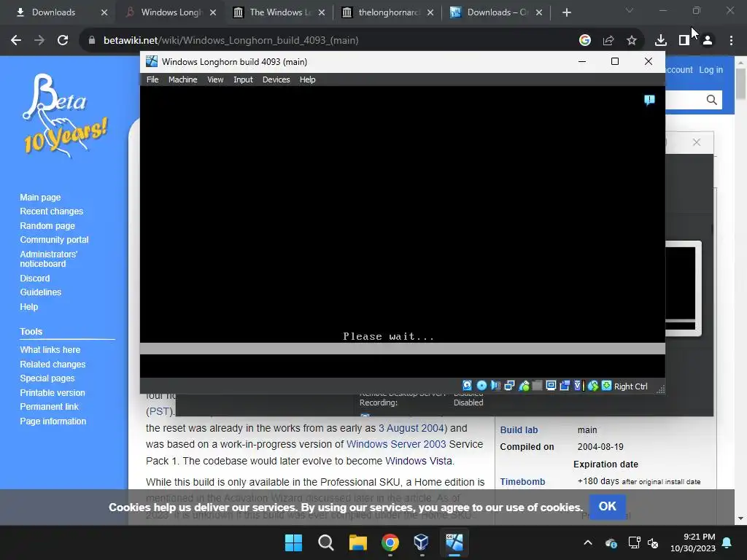
Task: Click the Log in link
Action: (x=711, y=70)
